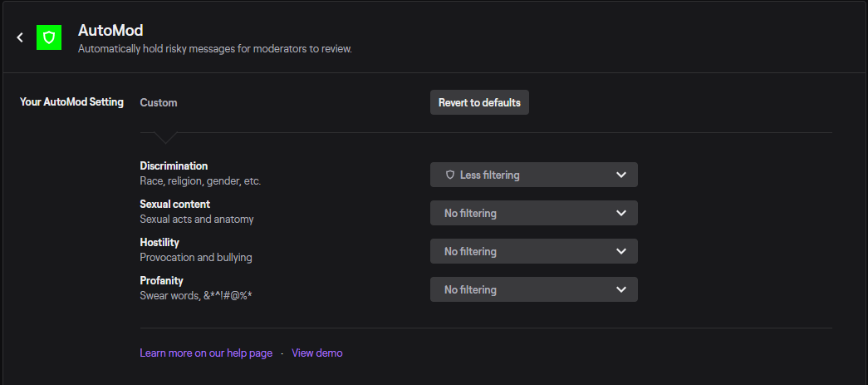Click the back arrow beside AutoMod
The height and width of the screenshot is (385, 868).
click(x=20, y=37)
